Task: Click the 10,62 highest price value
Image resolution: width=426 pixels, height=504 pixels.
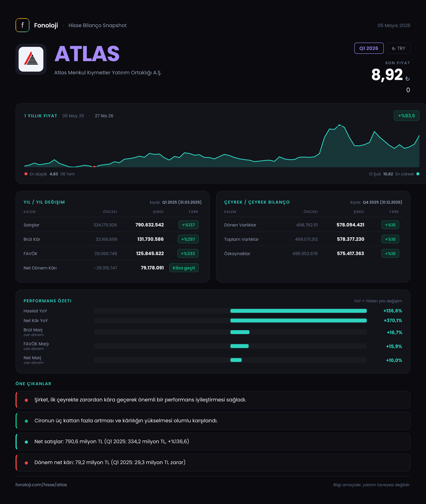Action: 388,174
